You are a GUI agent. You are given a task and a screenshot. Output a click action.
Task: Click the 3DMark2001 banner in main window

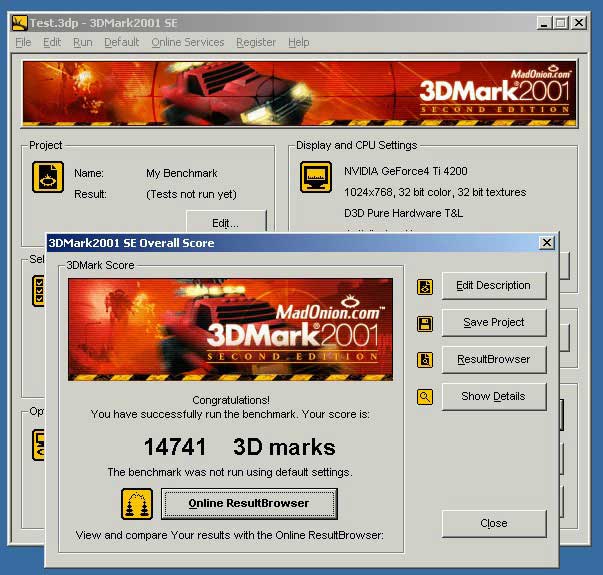[x=300, y=94]
